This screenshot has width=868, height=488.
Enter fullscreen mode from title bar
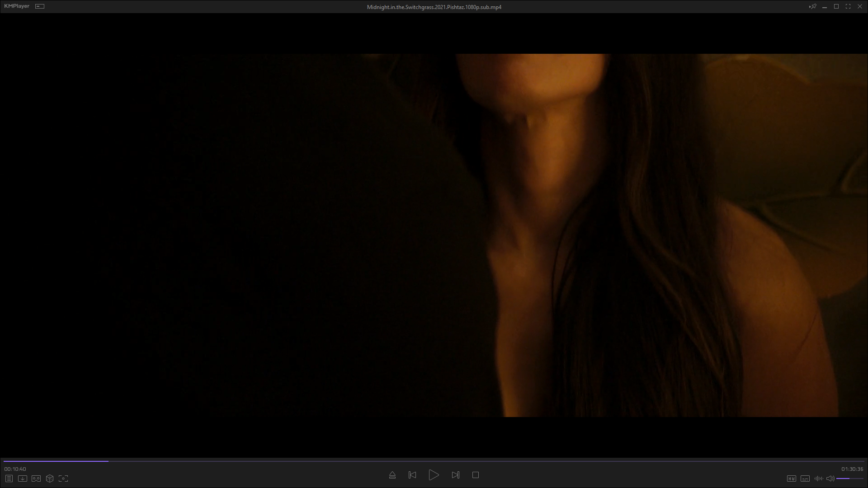[848, 6]
